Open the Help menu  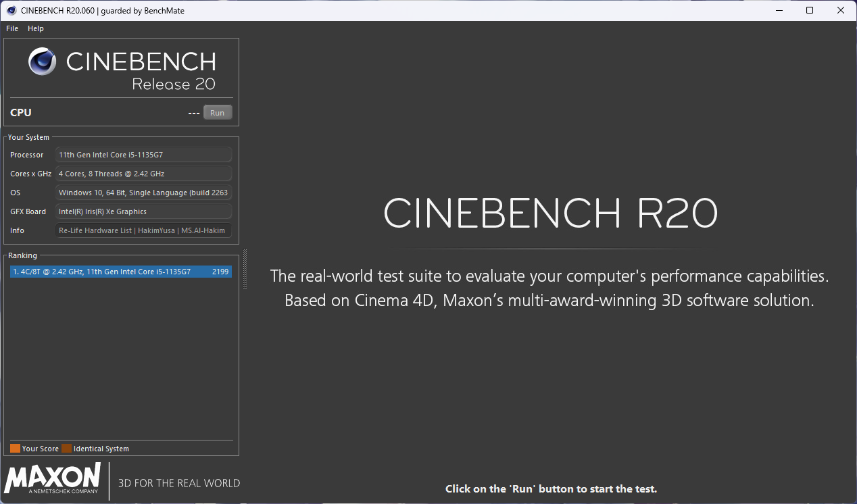click(36, 28)
